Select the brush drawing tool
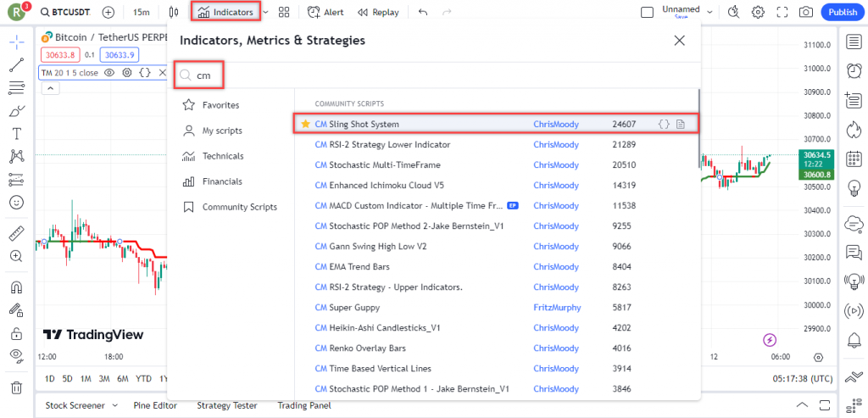 click(17, 111)
